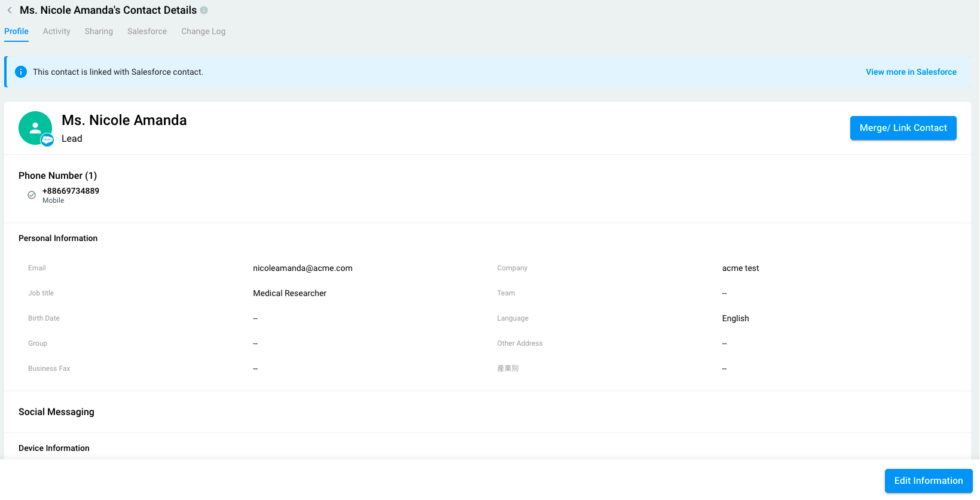The height and width of the screenshot is (500, 980).
Task: Click the Salesforce linked contact message text
Action: [118, 72]
